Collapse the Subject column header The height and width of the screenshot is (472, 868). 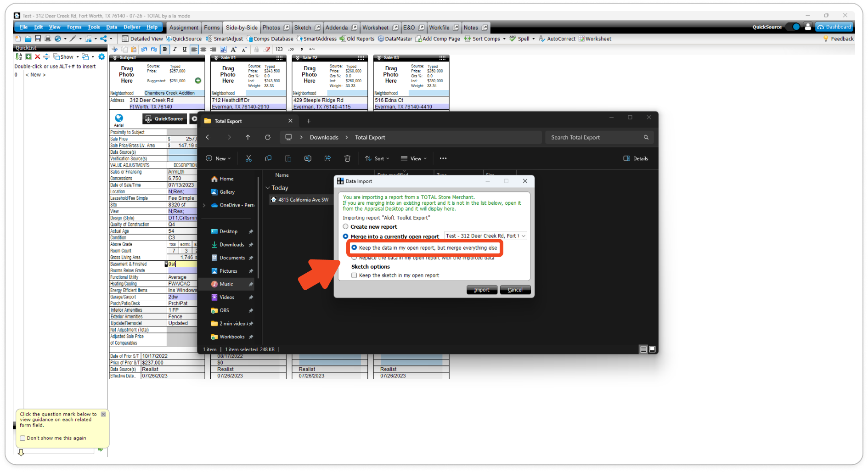tap(115, 58)
